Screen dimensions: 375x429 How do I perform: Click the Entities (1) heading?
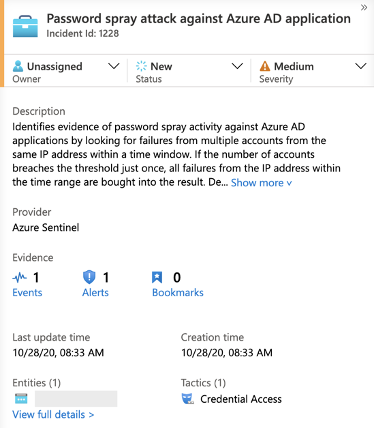coord(36,383)
